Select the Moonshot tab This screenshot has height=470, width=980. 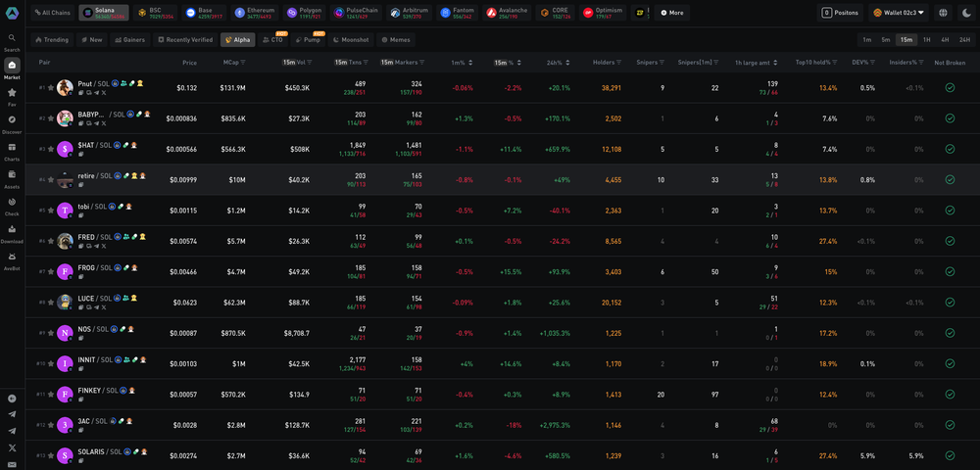353,40
